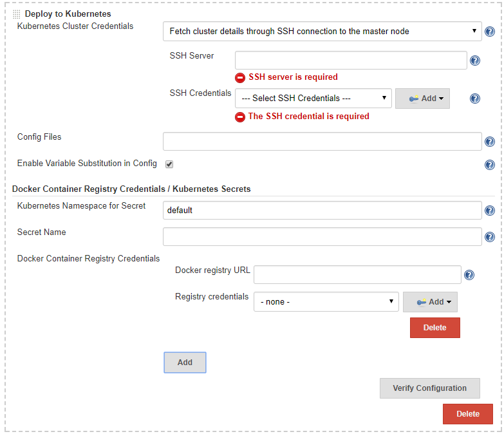This screenshot has width=504, height=434.
Task: Click The SSH credential is required error
Action: 308,117
